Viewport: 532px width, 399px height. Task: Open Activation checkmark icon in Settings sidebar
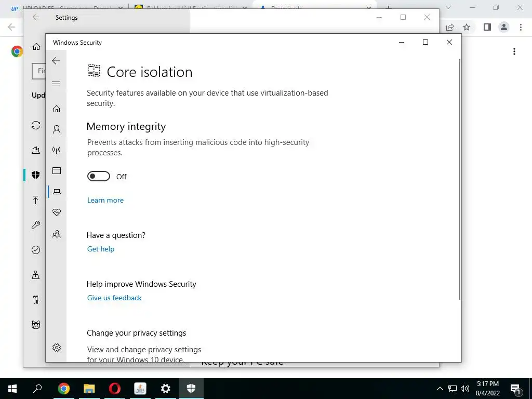point(36,250)
